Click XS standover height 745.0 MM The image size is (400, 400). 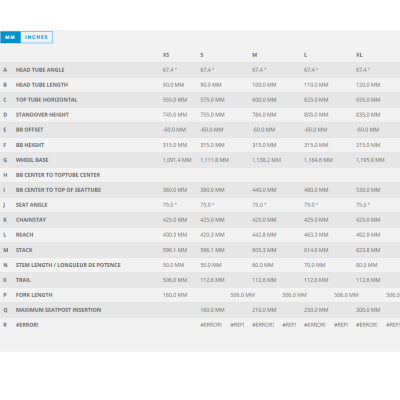pos(175,115)
